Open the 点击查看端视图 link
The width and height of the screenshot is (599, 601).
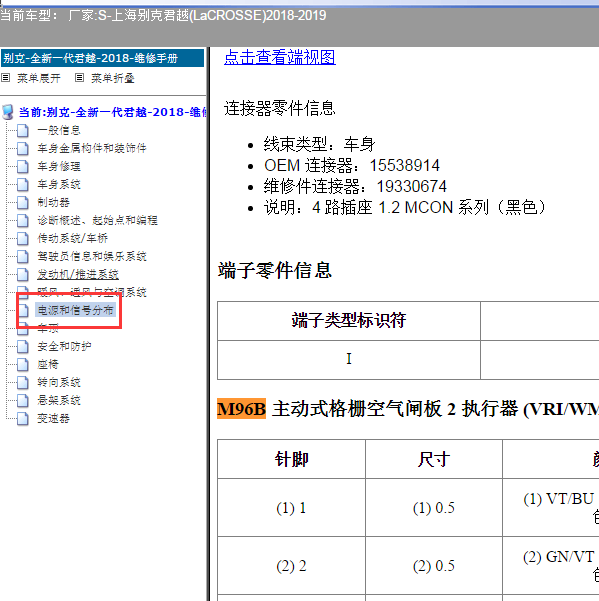(x=280, y=57)
